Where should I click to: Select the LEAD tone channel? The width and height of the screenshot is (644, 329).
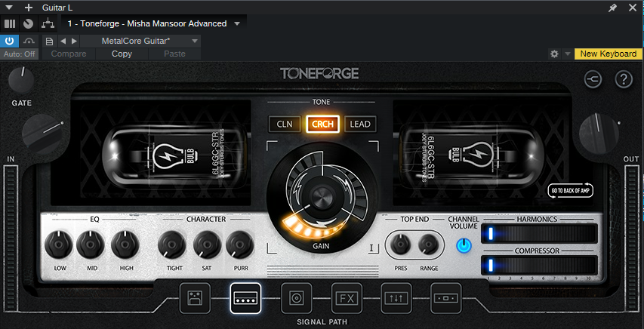tap(360, 124)
